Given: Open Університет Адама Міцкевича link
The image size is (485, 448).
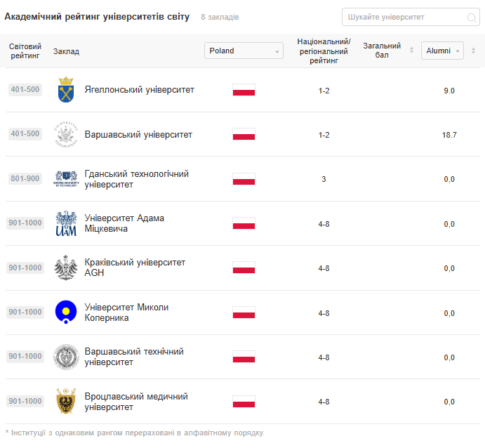Looking at the screenshot, I should (x=124, y=223).
